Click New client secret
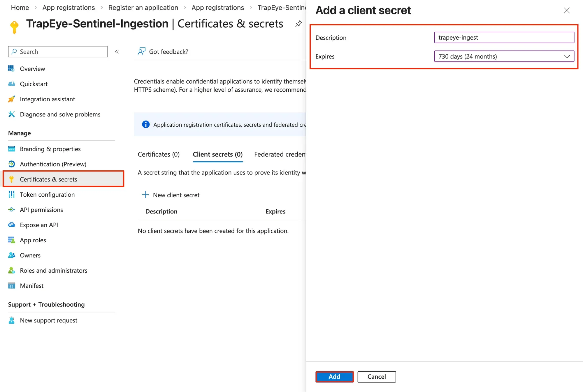 [171, 195]
